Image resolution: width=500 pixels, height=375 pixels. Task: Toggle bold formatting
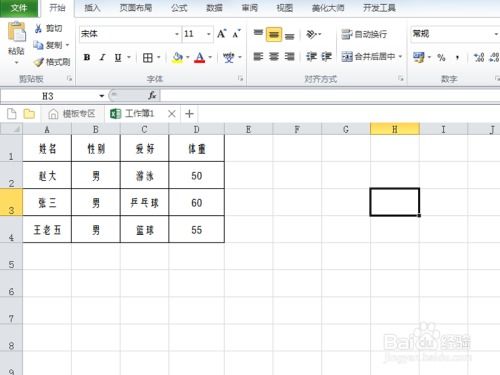(87, 57)
